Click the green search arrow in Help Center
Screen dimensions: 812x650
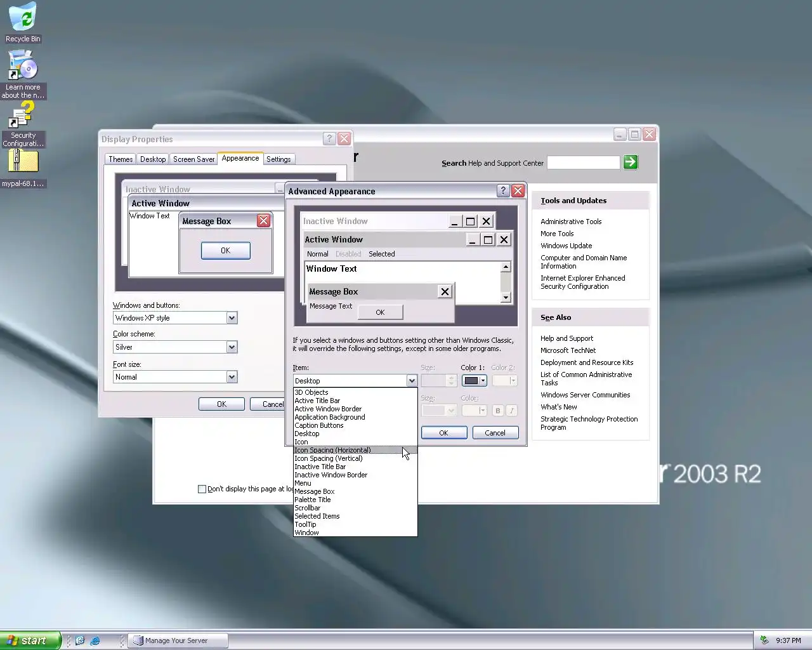pos(630,162)
